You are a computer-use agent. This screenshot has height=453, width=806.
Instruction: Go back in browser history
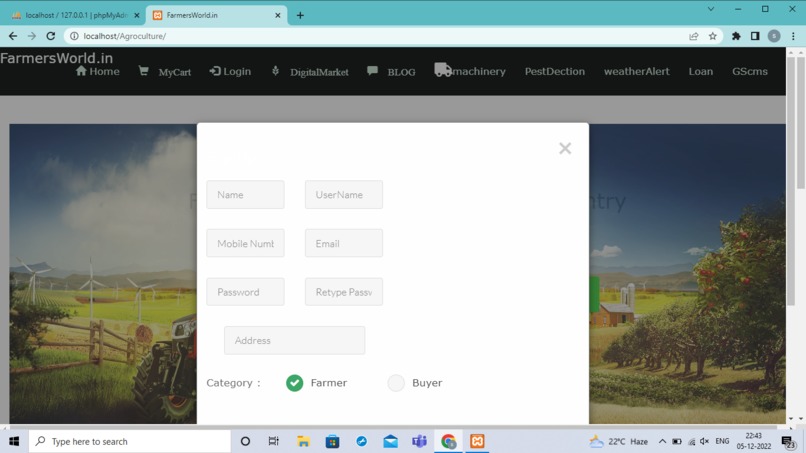click(x=13, y=36)
